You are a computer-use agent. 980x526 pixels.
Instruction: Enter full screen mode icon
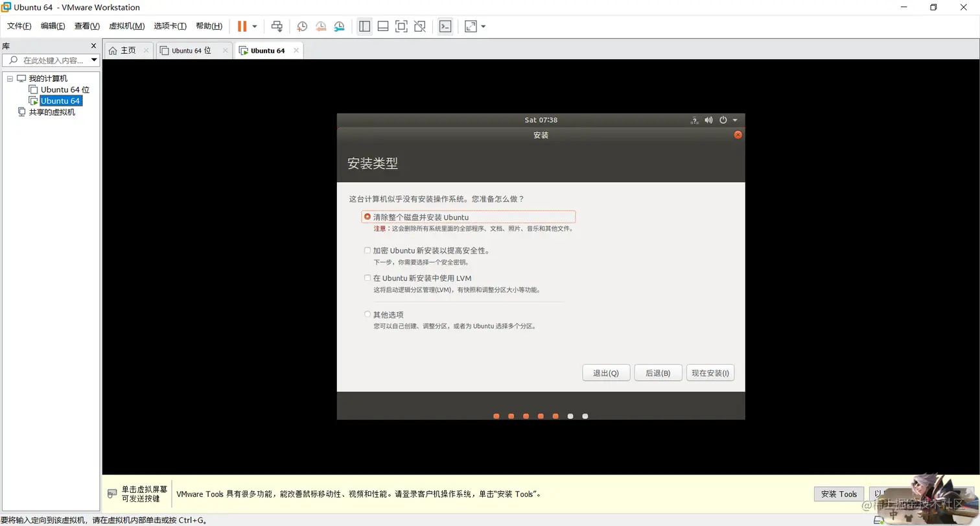pos(401,27)
